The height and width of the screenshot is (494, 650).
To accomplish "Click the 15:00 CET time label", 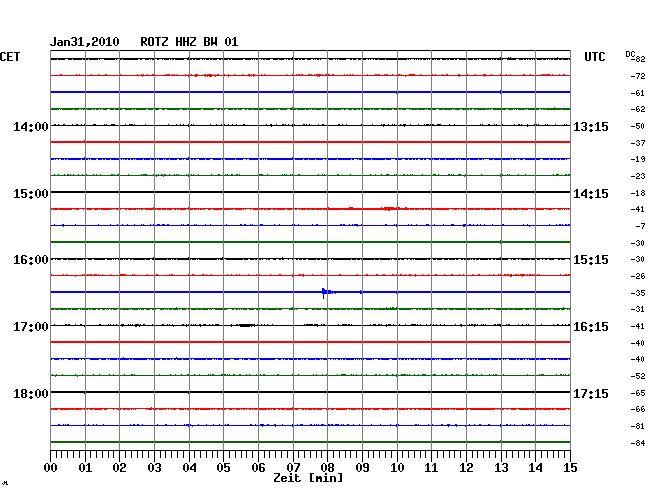I will tap(31, 194).
